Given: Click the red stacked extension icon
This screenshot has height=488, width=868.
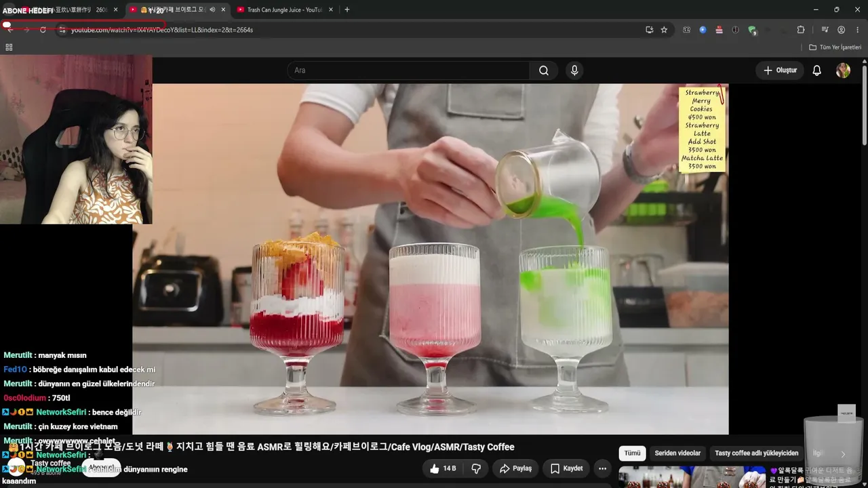Looking at the screenshot, I should coord(719,30).
